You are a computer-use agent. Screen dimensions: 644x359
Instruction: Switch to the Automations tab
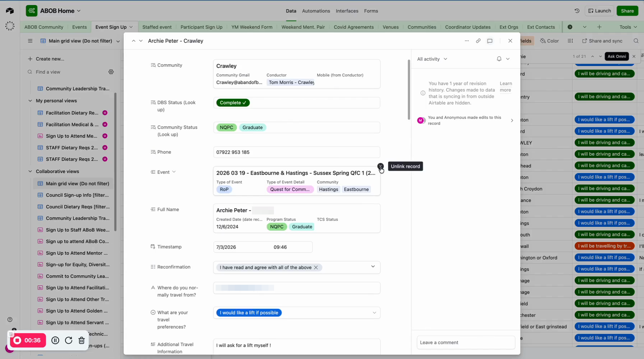click(x=316, y=11)
